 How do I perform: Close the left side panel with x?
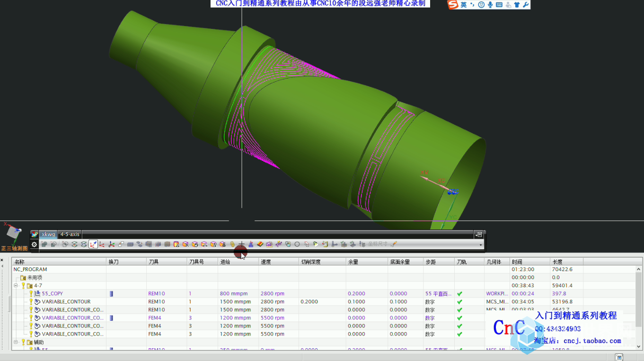pyautogui.click(x=2, y=260)
